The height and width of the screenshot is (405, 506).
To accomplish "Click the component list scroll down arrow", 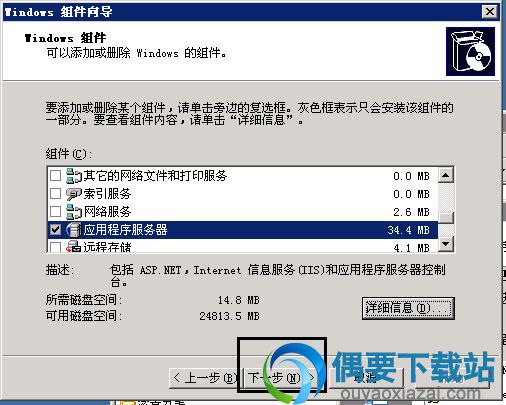I will pos(446,244).
